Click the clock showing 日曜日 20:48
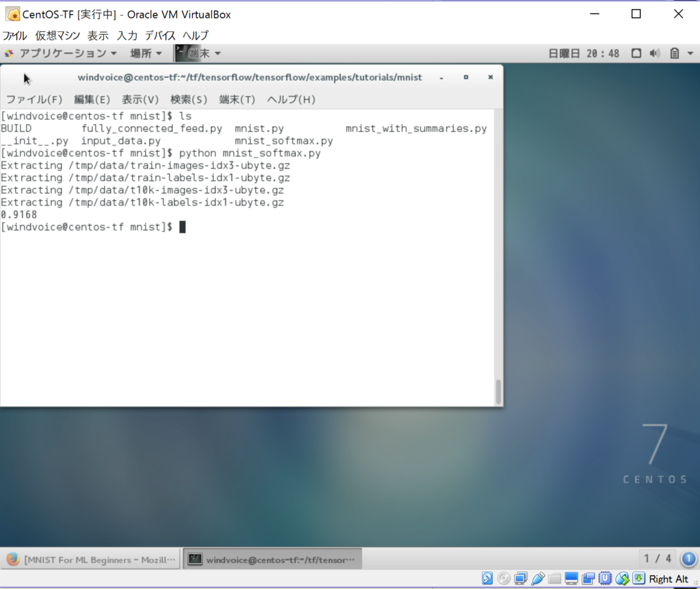 [x=584, y=53]
